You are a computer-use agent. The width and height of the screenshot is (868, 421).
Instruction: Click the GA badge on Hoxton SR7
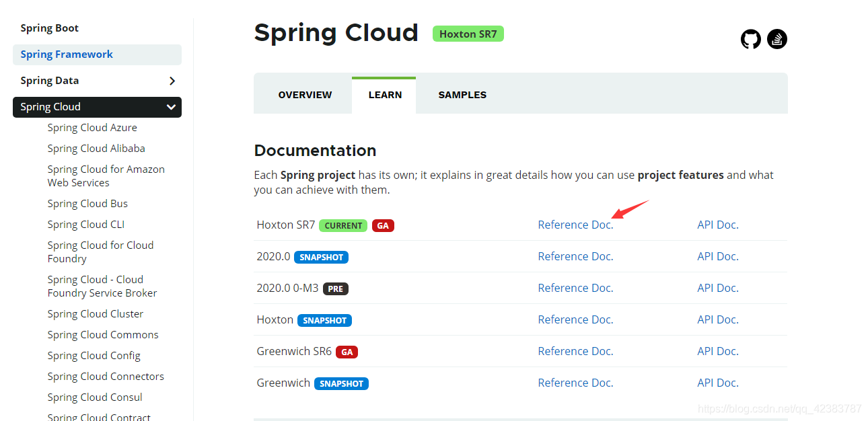(x=383, y=225)
